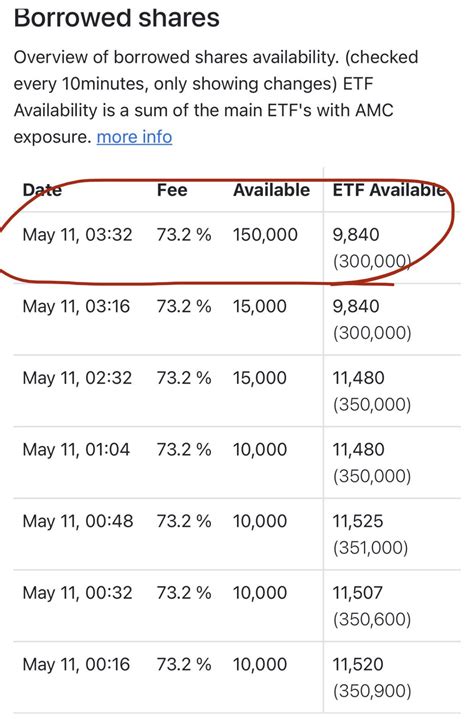Click the 15,000 value in 03:16 row
Screen dimensions: 474x719
tap(260, 306)
